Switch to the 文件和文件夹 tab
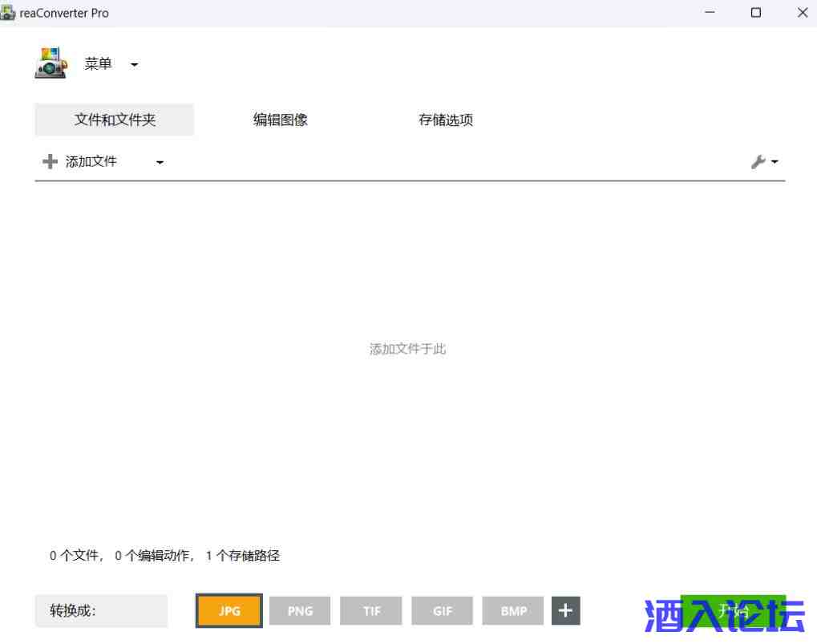The image size is (817, 644). pyautogui.click(x=115, y=119)
